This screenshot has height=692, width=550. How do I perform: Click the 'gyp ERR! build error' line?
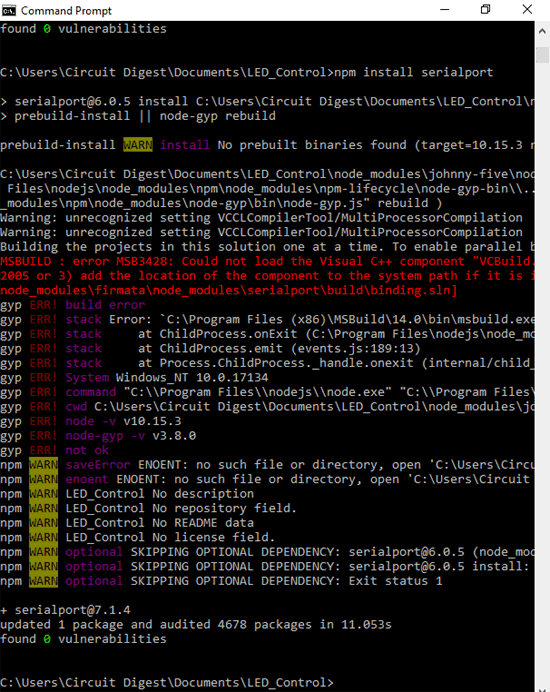point(72,305)
